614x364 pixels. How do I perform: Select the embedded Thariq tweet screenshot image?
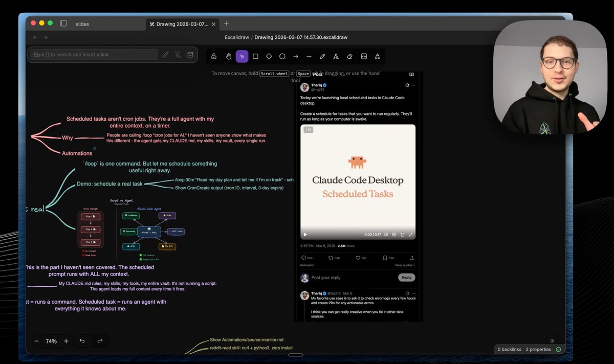click(358, 196)
